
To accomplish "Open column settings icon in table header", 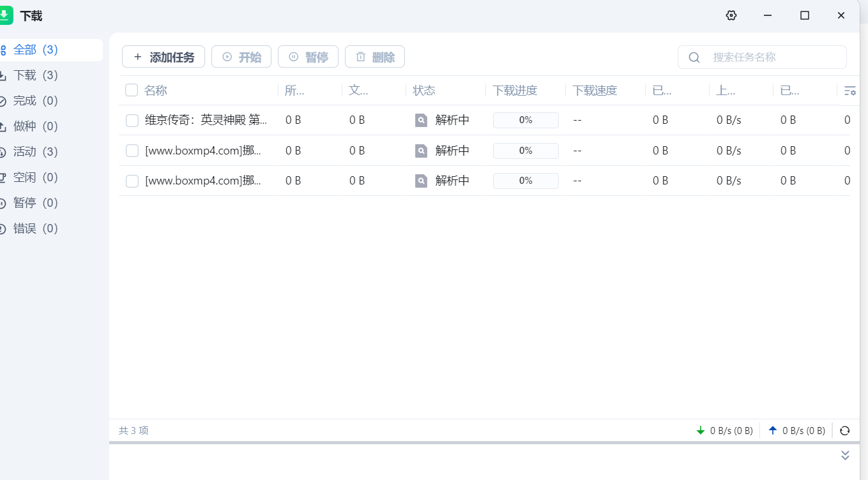I will coord(849,91).
